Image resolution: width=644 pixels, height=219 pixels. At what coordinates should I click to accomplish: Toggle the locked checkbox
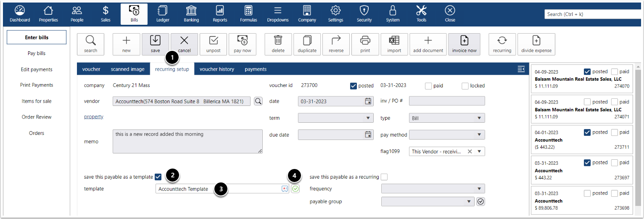(465, 86)
